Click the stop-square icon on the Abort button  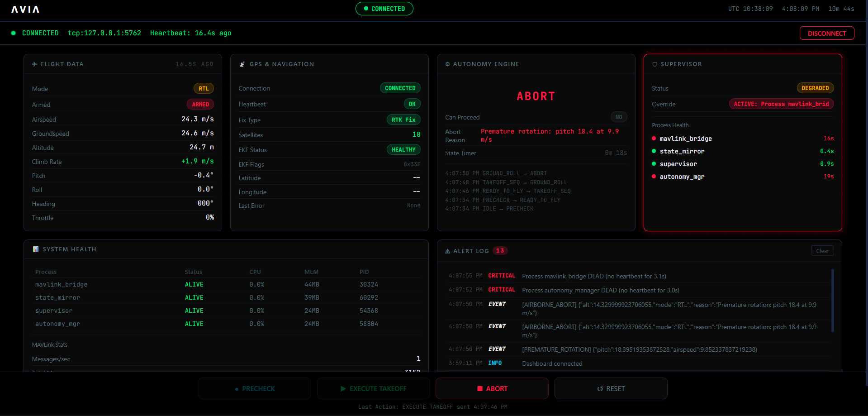480,388
